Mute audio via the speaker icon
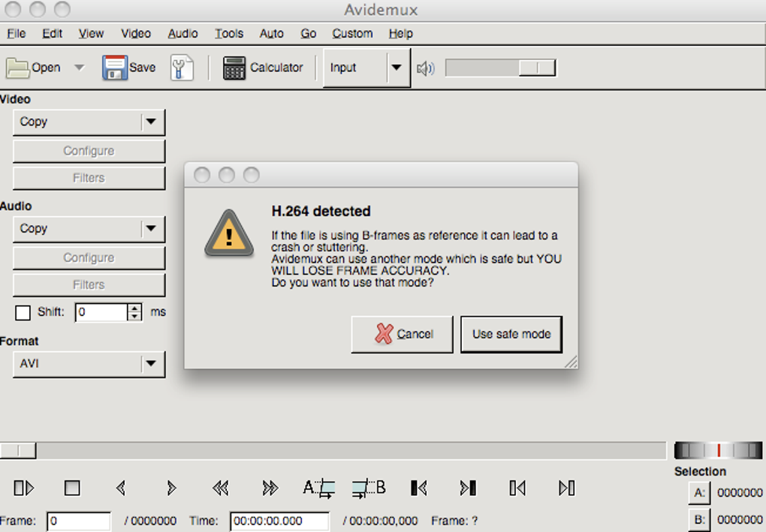 click(426, 68)
